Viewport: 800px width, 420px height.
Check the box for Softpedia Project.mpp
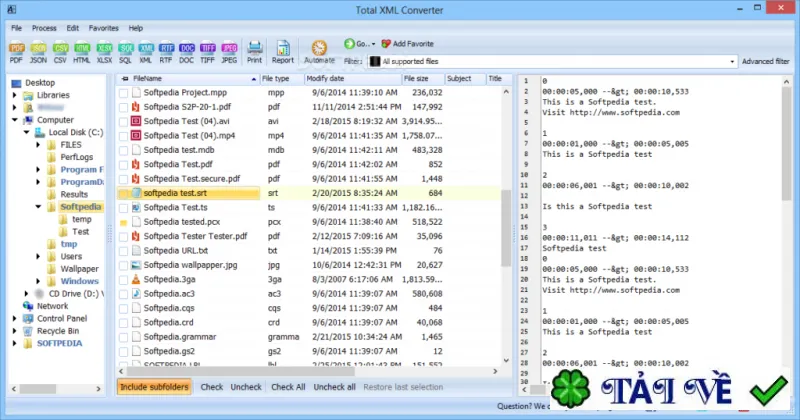click(123, 93)
